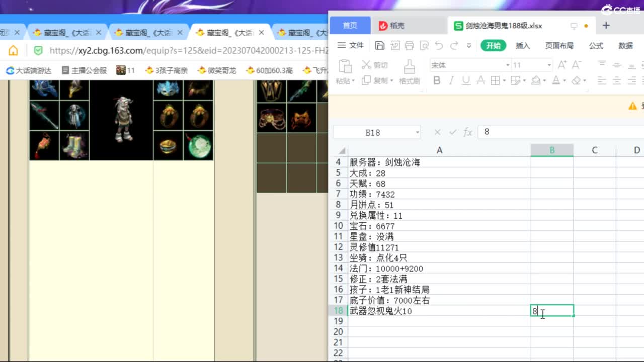This screenshot has width=644, height=362.
Task: Open the font color dropdown arrow
Action: pos(565,81)
